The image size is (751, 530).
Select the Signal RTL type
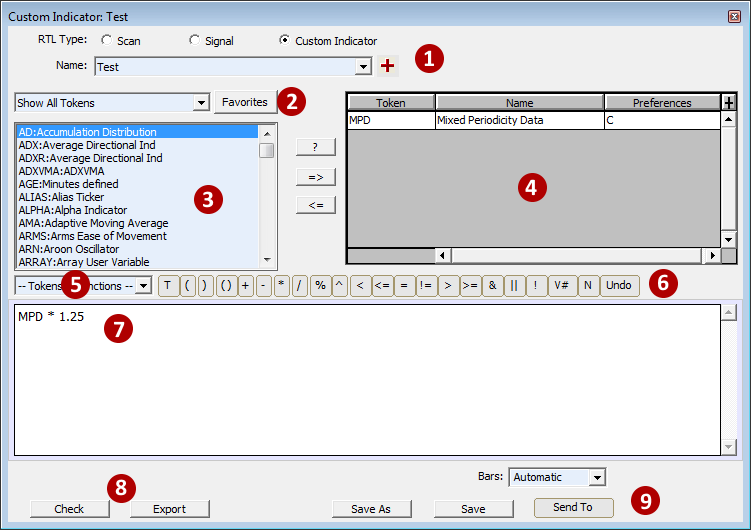[194, 41]
